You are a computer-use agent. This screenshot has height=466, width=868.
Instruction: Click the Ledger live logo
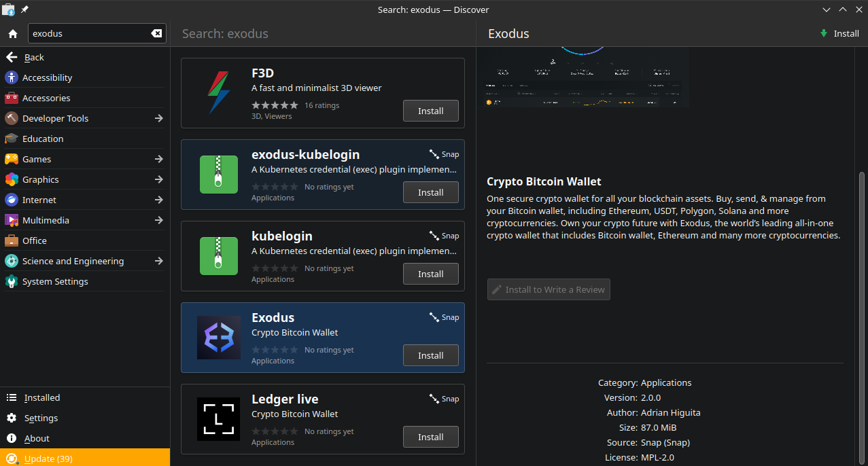click(x=219, y=419)
